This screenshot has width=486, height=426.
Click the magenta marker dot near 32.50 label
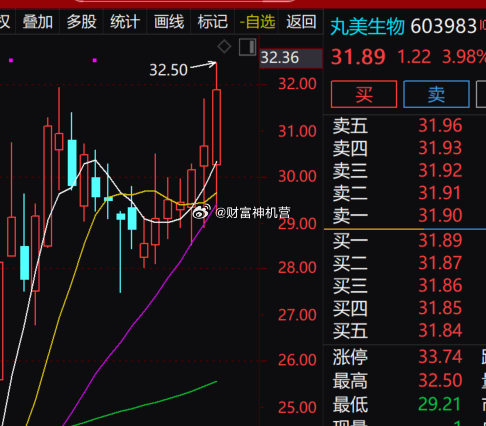pyautogui.click(x=95, y=60)
